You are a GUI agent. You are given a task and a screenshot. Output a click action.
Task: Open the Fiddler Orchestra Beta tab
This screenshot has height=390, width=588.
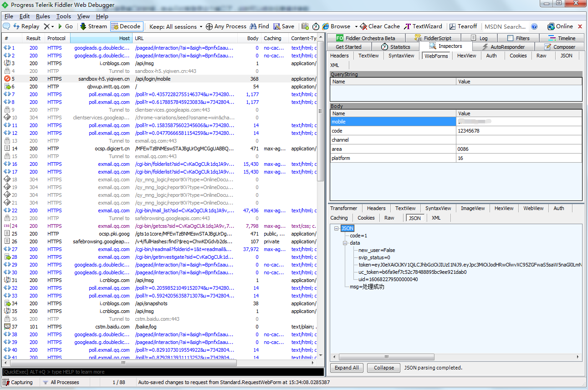(x=365, y=38)
